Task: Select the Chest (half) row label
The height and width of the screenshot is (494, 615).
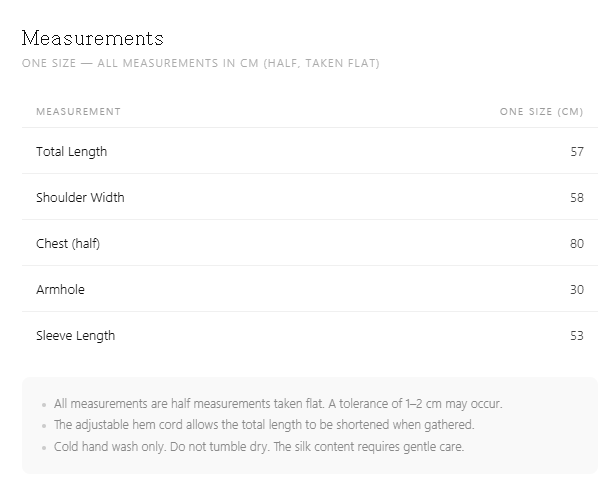Action: coord(68,244)
